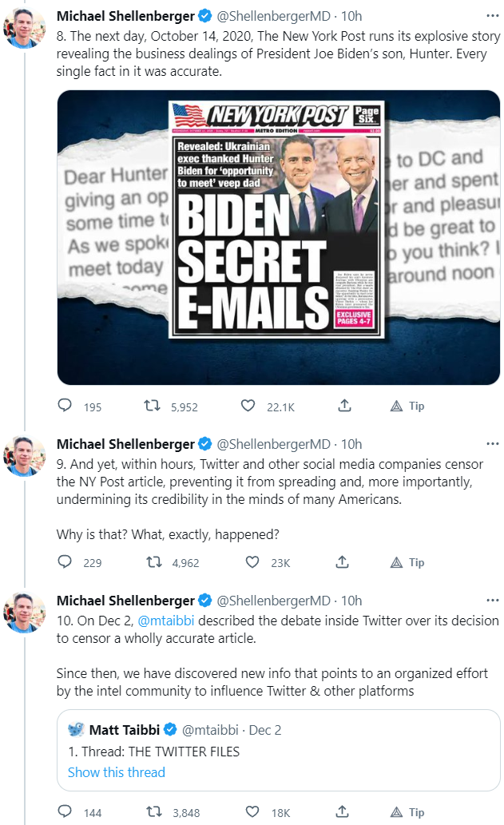Viewport: 504px width, 825px height.
Task: Share the tweet numbered 9
Action: click(344, 562)
